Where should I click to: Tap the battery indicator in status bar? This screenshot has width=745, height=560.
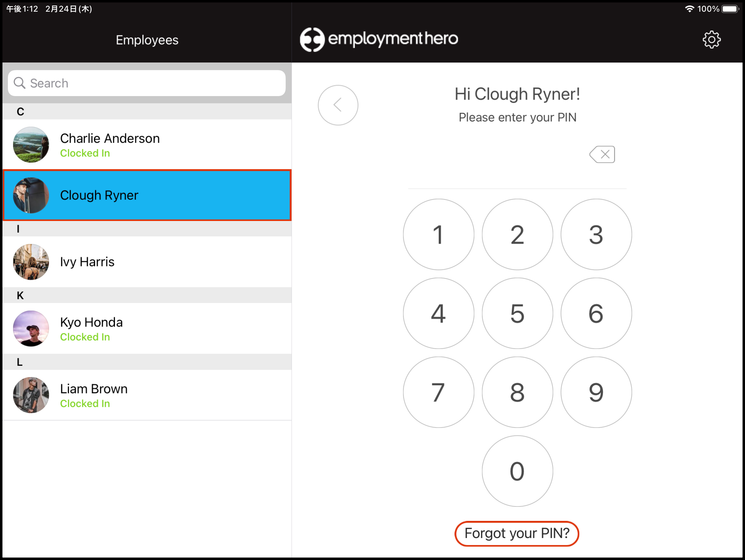pyautogui.click(x=730, y=9)
